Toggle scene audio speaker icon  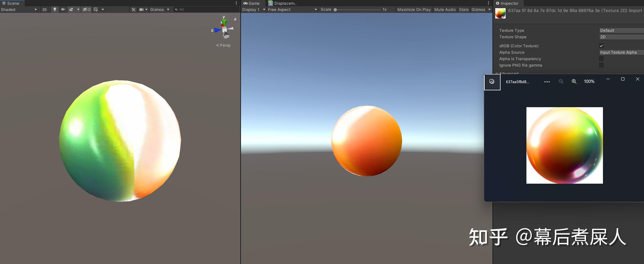tap(63, 9)
